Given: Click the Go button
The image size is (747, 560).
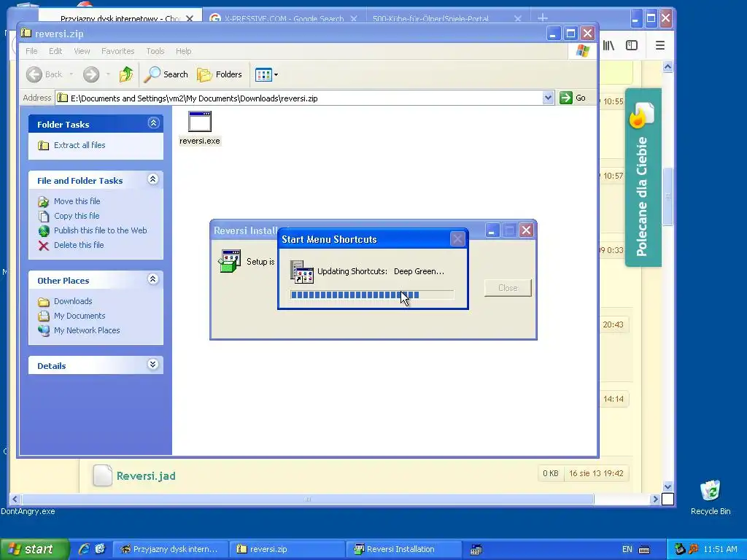Looking at the screenshot, I should click(x=573, y=98).
